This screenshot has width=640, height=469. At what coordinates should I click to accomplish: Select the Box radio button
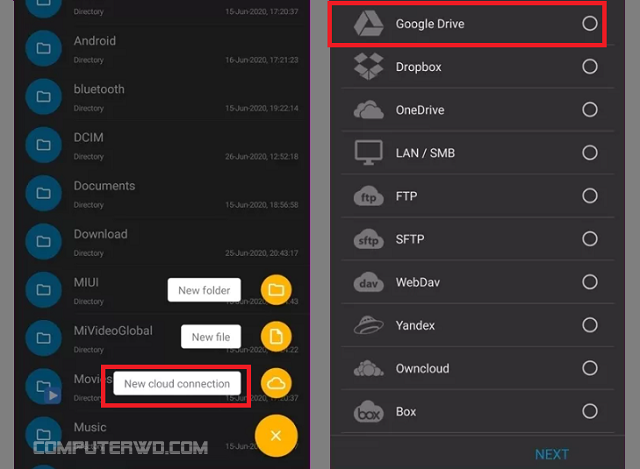(590, 411)
